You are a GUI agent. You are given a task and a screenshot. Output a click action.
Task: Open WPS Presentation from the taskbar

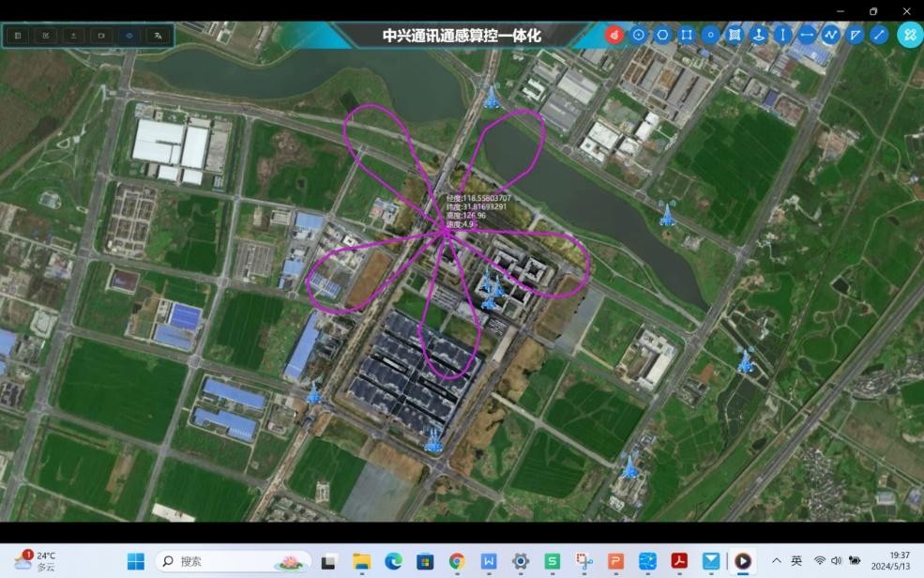pos(615,561)
